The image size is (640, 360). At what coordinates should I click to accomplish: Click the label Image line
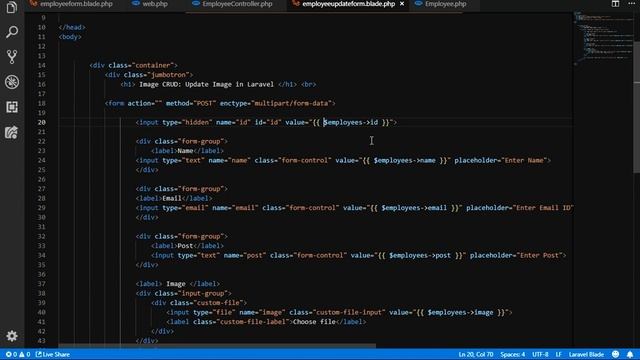178,284
